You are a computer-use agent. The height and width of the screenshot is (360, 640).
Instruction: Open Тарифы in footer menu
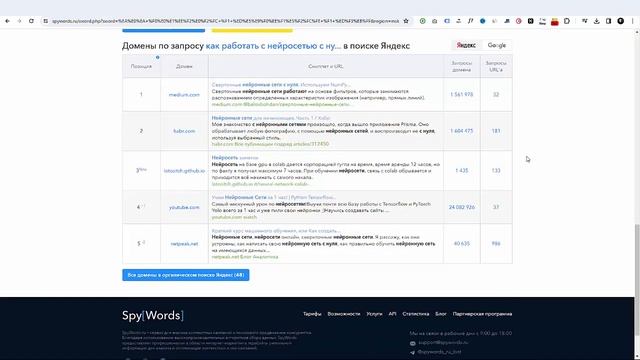point(312,314)
